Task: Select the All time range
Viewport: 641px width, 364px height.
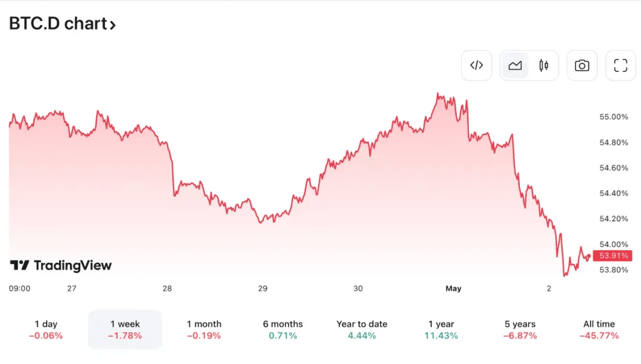Action: 598,330
